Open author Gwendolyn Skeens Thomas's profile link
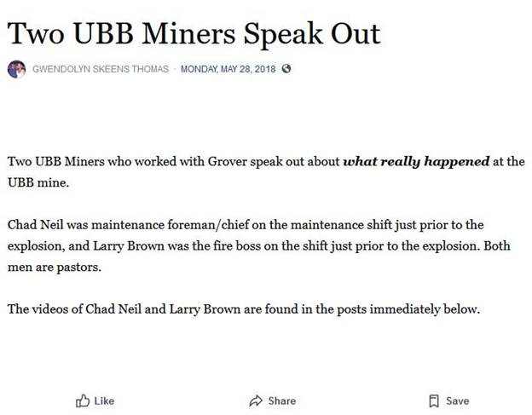The image size is (532, 415). 99,69
